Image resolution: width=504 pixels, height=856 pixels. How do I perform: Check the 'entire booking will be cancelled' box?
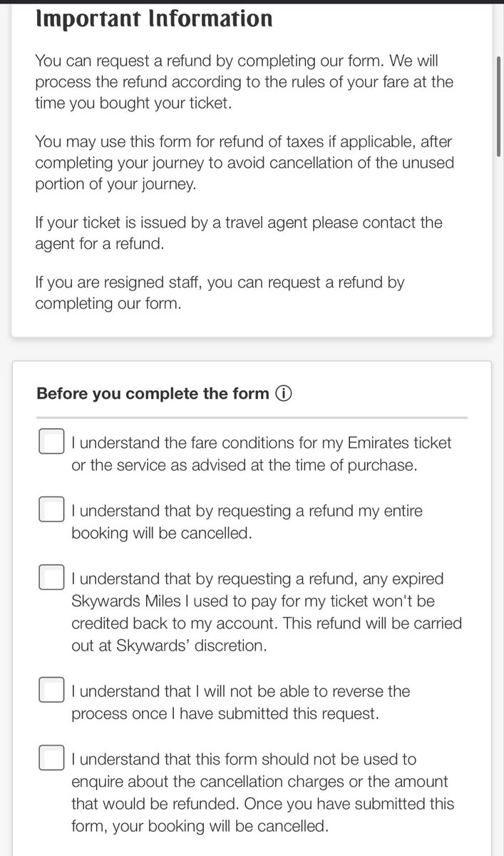(x=51, y=509)
